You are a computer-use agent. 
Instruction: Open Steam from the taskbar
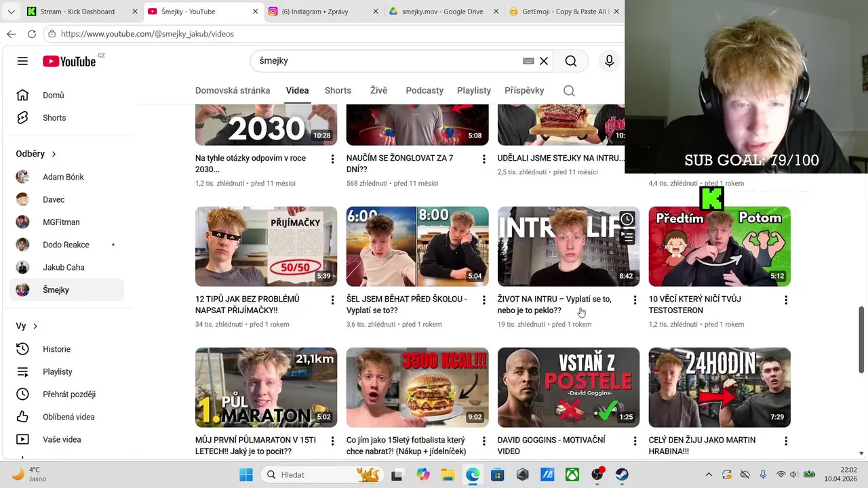click(x=622, y=474)
